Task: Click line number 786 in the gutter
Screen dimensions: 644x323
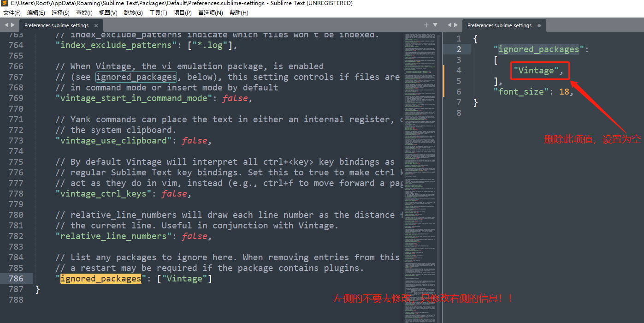Action: point(16,278)
